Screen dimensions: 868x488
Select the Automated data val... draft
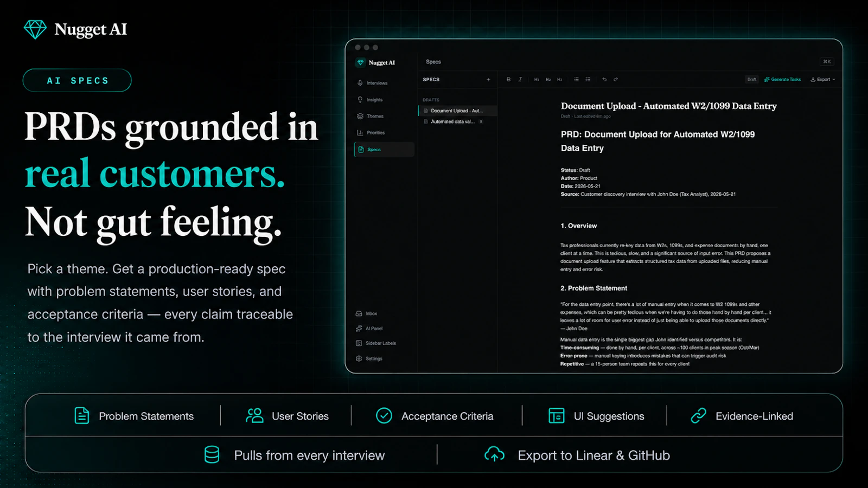[454, 121]
